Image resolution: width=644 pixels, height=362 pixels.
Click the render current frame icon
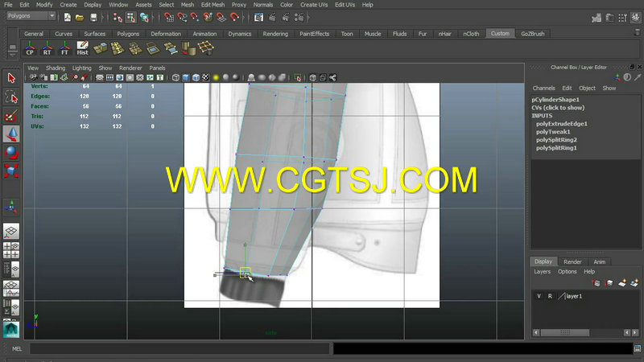(272, 17)
